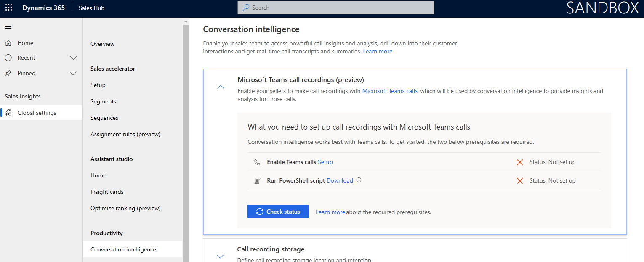Click the red X status for PowerShell script
This screenshot has height=262, width=644.
click(520, 181)
